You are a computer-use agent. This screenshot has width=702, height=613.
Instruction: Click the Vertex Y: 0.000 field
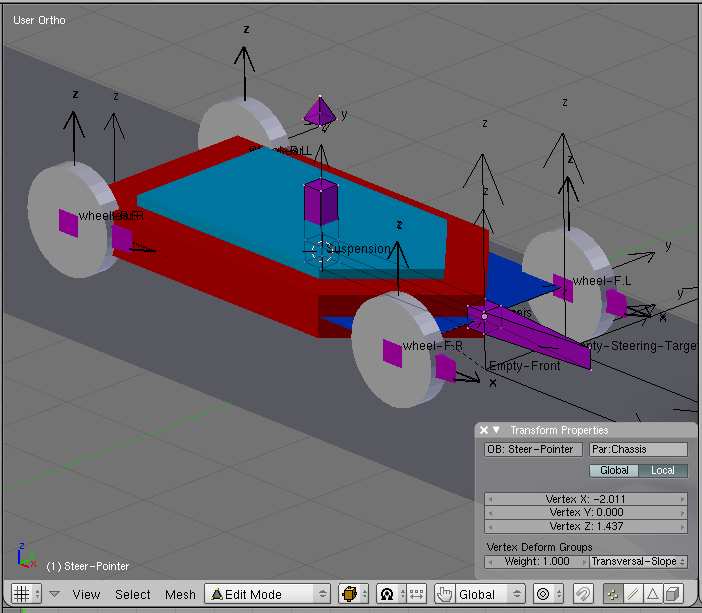(x=586, y=512)
